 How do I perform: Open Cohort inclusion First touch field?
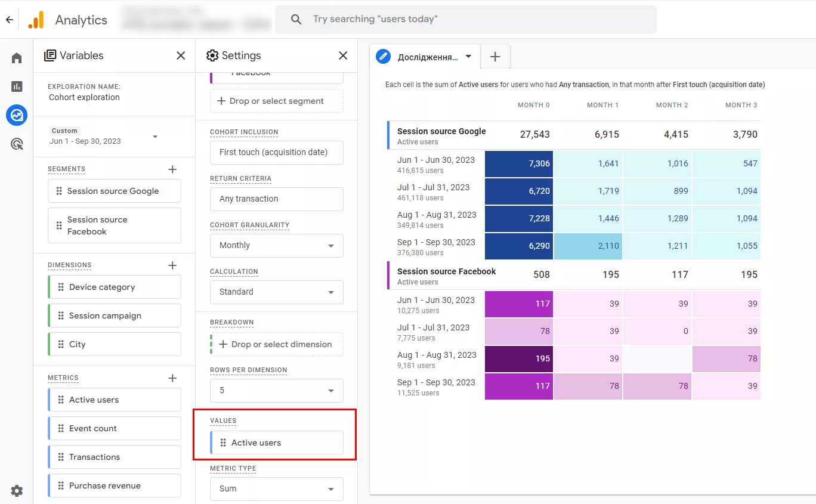277,153
